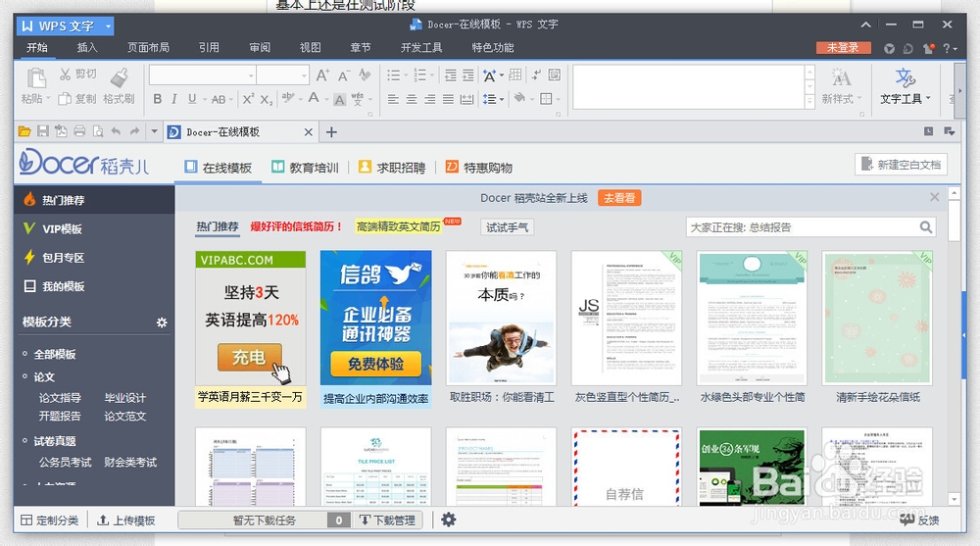Open a new tab with the plus button
980x546 pixels.
[x=331, y=132]
